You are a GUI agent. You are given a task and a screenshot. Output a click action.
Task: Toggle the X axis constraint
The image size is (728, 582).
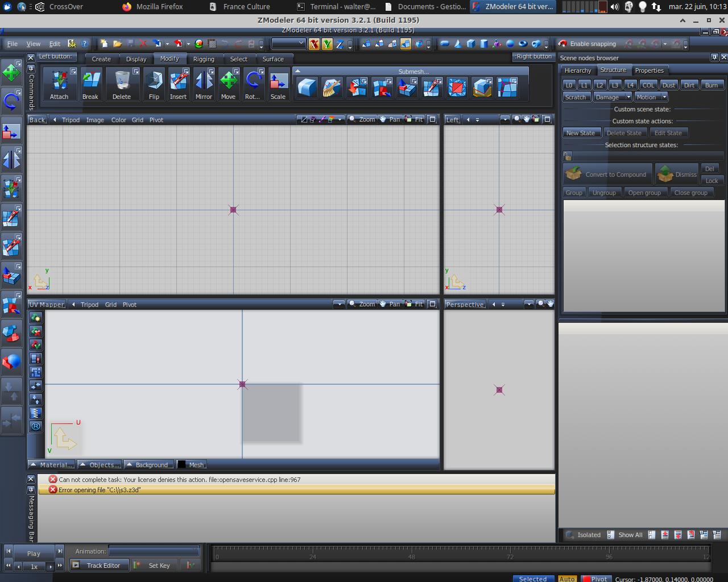tap(314, 44)
